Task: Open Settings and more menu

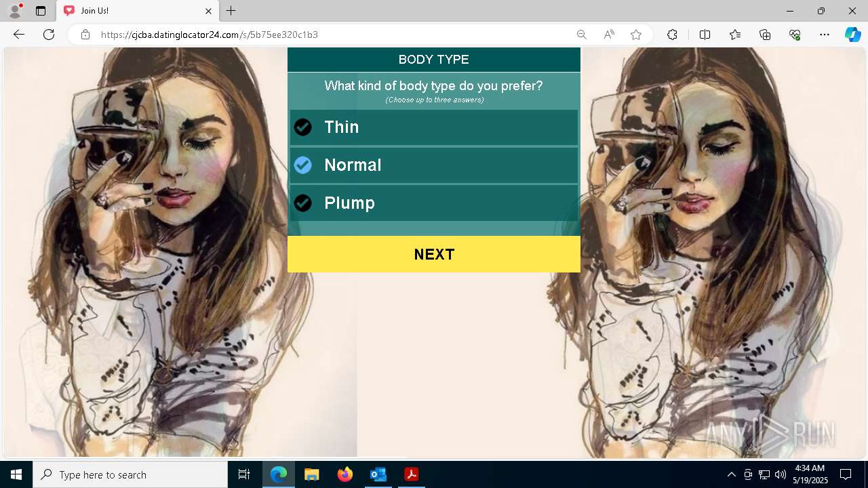Action: 825,35
